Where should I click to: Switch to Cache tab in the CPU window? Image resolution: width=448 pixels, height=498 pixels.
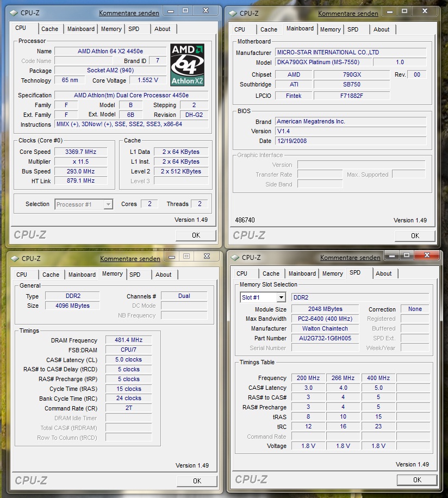(50, 29)
